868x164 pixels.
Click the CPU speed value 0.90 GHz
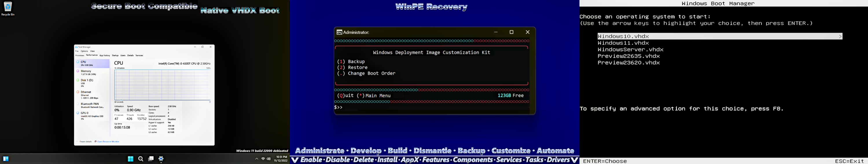coord(134,110)
